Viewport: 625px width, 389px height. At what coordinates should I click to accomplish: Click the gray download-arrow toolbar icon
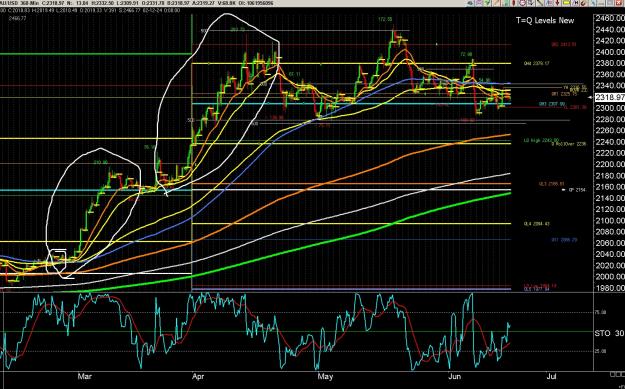pyautogui.click(x=531, y=3)
